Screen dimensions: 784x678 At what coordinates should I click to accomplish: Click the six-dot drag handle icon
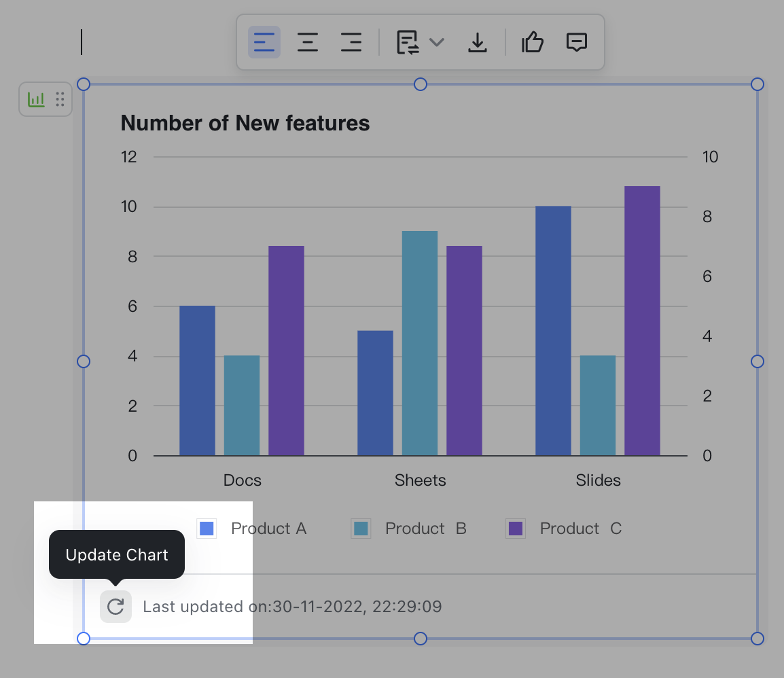[60, 100]
